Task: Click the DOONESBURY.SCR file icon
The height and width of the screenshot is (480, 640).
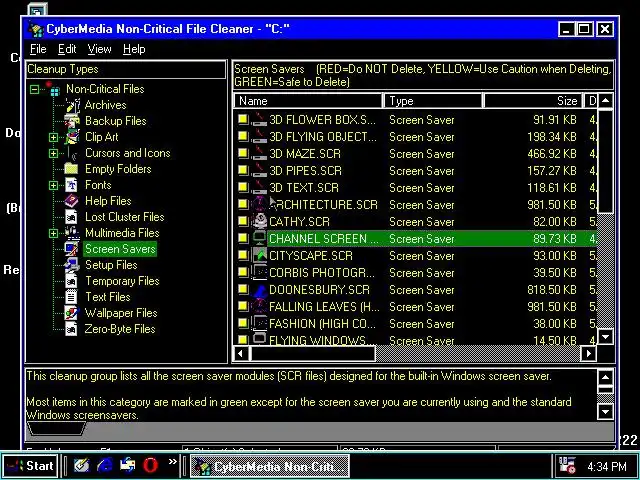Action: coord(259,290)
